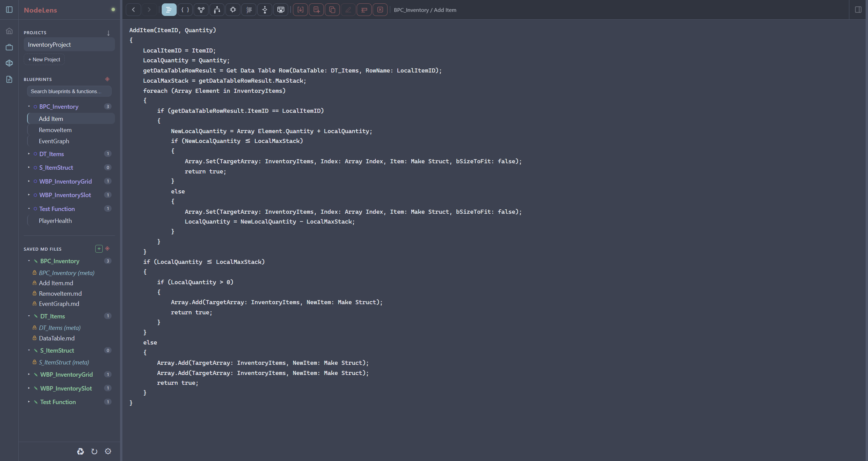
Task: Select the InventoryProject project
Action: (x=69, y=45)
